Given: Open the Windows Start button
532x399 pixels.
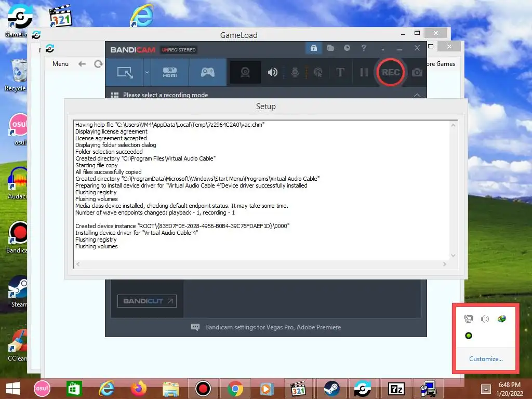Looking at the screenshot, I should [13, 389].
